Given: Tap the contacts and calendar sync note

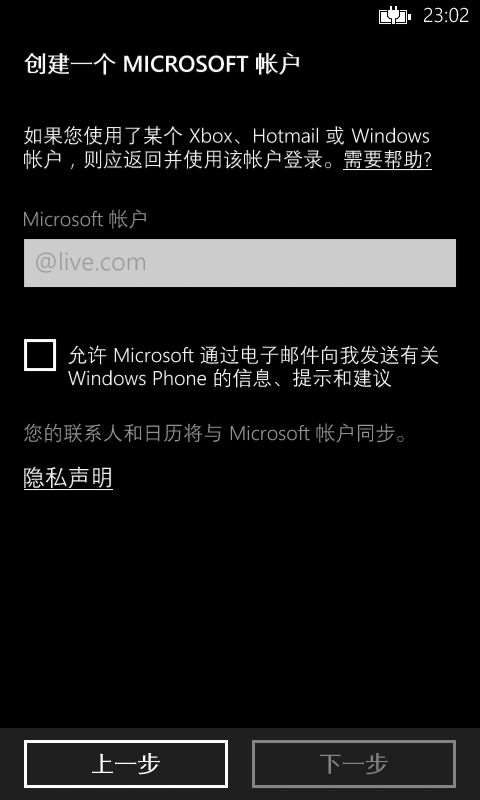Looking at the screenshot, I should point(216,434).
